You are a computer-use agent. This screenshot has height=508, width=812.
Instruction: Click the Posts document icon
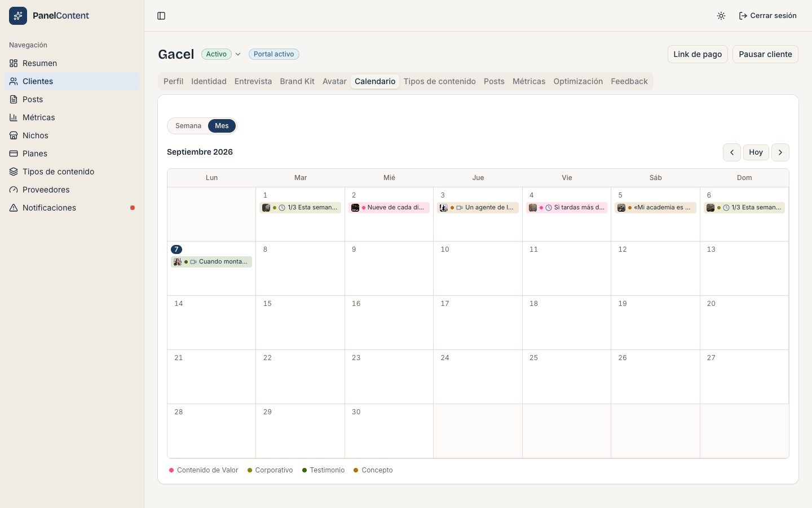14,99
